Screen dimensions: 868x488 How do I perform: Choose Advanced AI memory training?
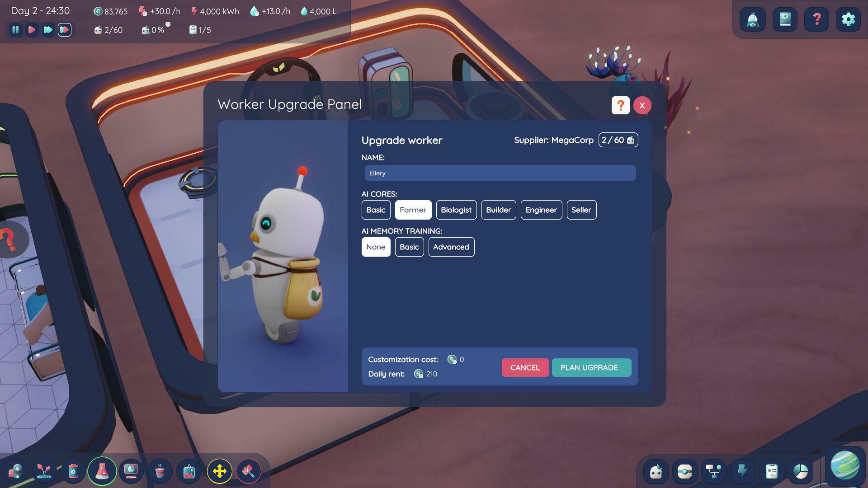click(451, 247)
